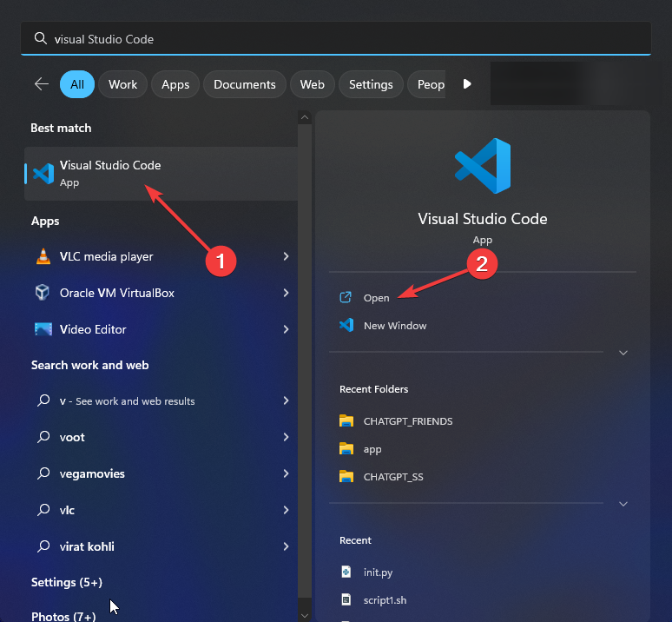672x622 pixels.
Task: Click the search box containing 'visual Studio Code'
Action: [x=336, y=38]
